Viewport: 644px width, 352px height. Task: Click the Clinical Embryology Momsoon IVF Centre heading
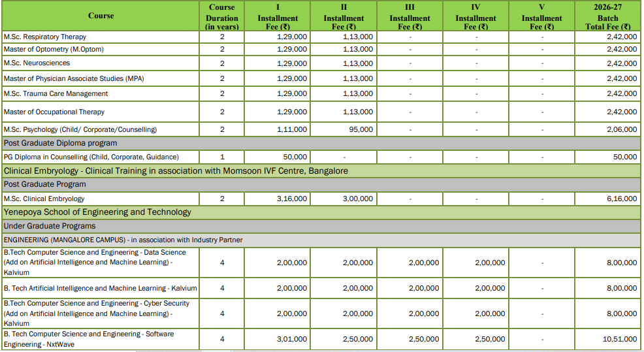point(176,171)
